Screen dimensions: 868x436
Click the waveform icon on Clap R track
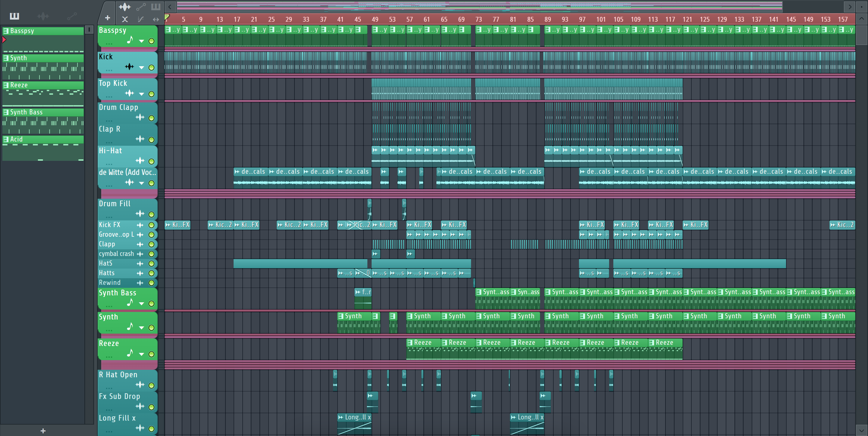tap(140, 139)
